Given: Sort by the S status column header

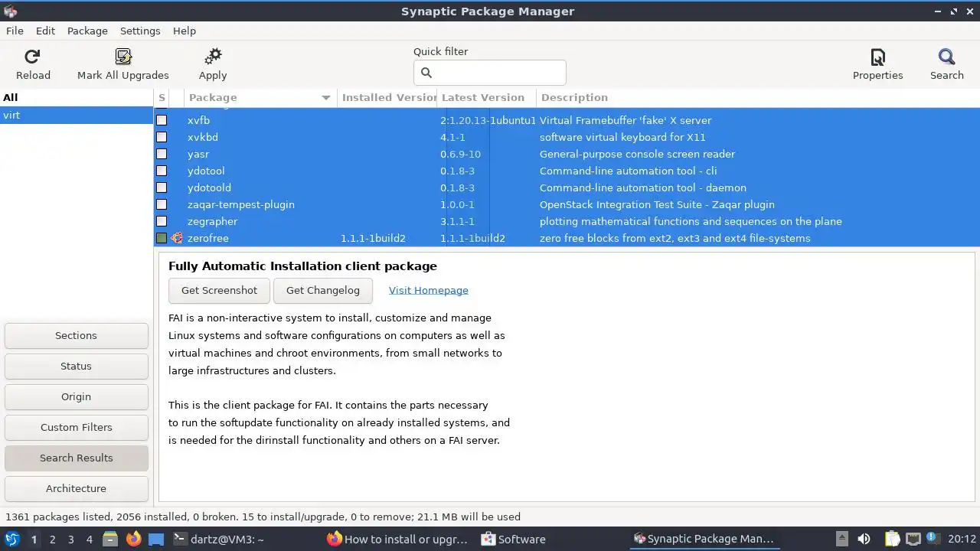Looking at the screenshot, I should 162,97.
